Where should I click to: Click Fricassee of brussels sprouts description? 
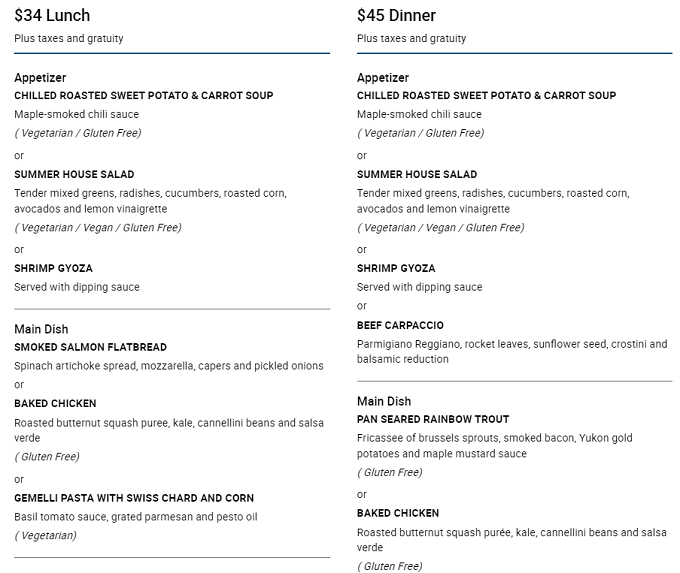pos(494,445)
